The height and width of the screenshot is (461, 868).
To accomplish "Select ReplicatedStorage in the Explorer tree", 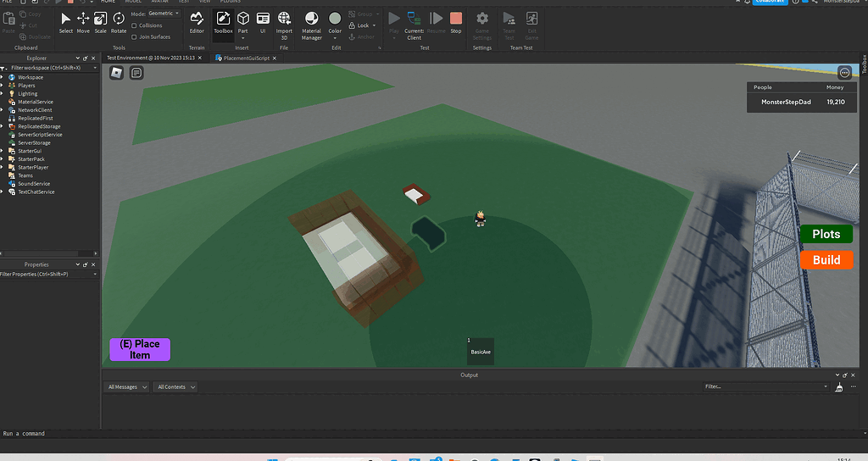I will tap(40, 126).
